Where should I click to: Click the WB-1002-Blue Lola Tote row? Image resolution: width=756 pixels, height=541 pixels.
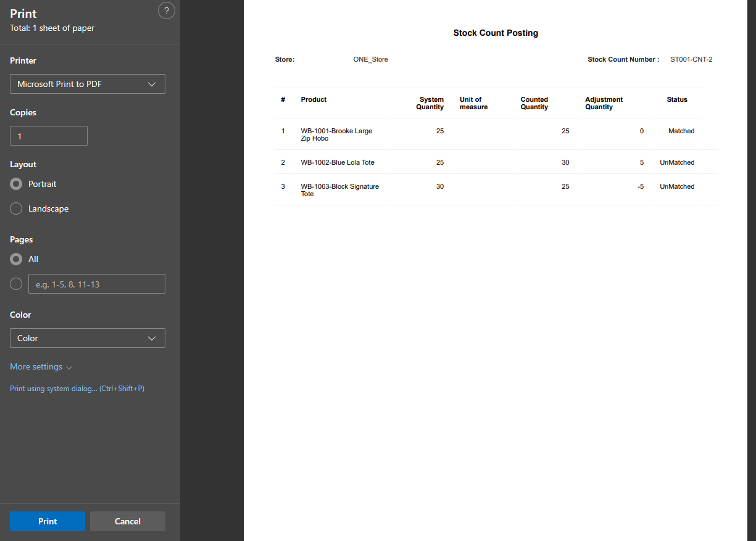pos(338,162)
